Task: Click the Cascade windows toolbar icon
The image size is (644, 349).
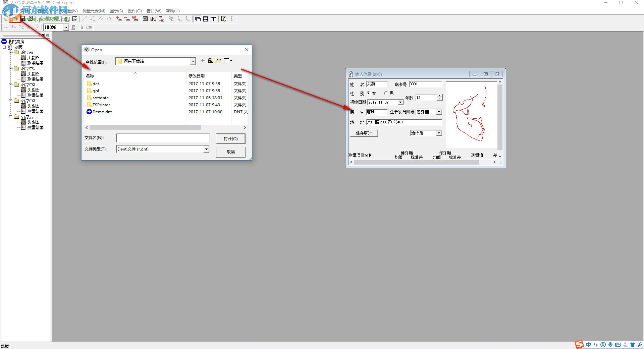Action: pyautogui.click(x=198, y=19)
